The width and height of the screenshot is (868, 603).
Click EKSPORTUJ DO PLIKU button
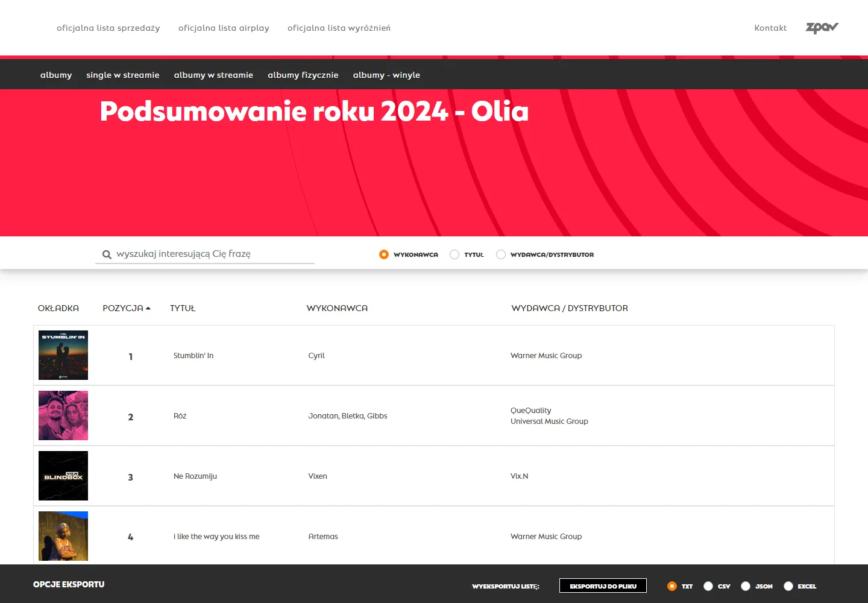pos(603,586)
